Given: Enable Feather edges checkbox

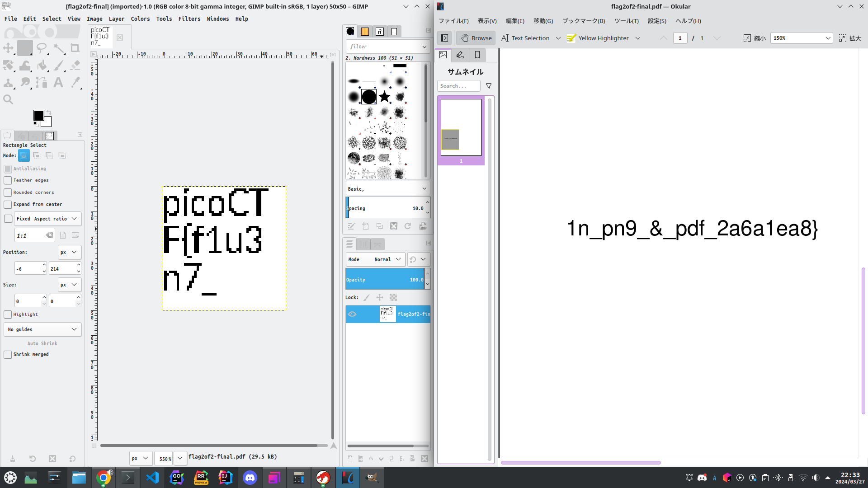Looking at the screenshot, I should click(8, 180).
